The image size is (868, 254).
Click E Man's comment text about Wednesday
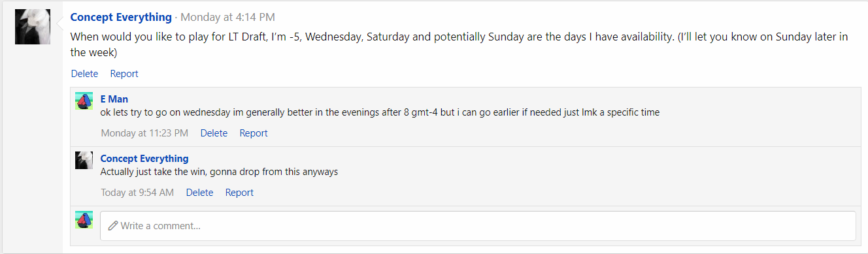(380, 112)
